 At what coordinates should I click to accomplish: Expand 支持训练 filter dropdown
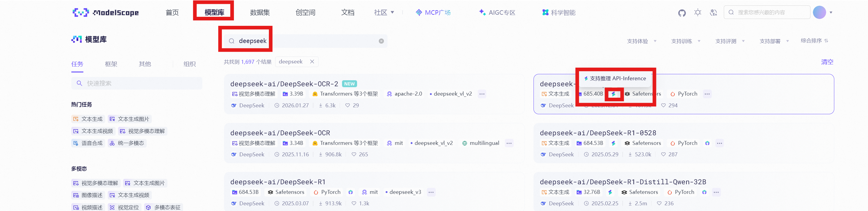686,41
